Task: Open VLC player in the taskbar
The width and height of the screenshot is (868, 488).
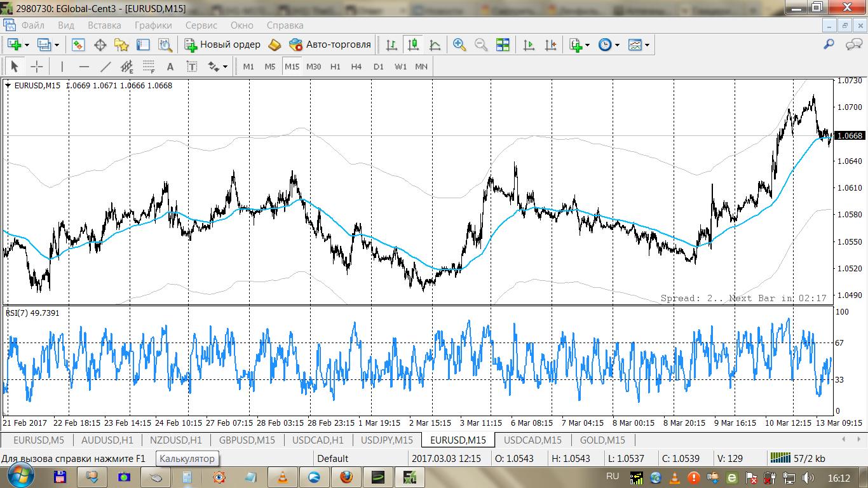Action: coord(283,477)
